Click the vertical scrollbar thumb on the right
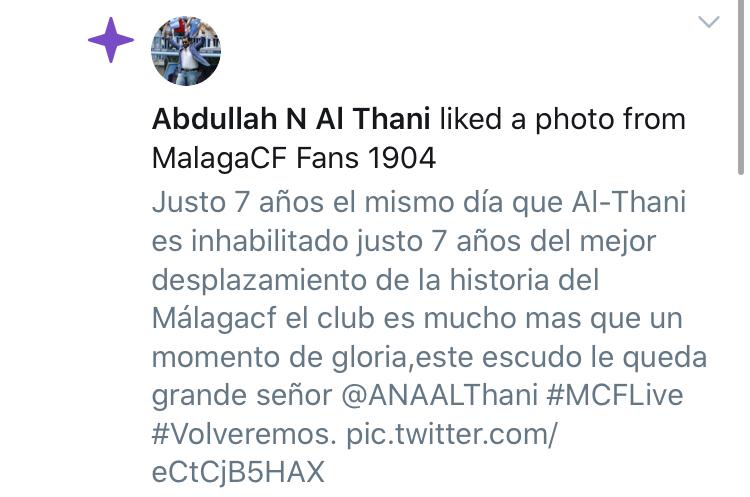 pyautogui.click(x=740, y=87)
